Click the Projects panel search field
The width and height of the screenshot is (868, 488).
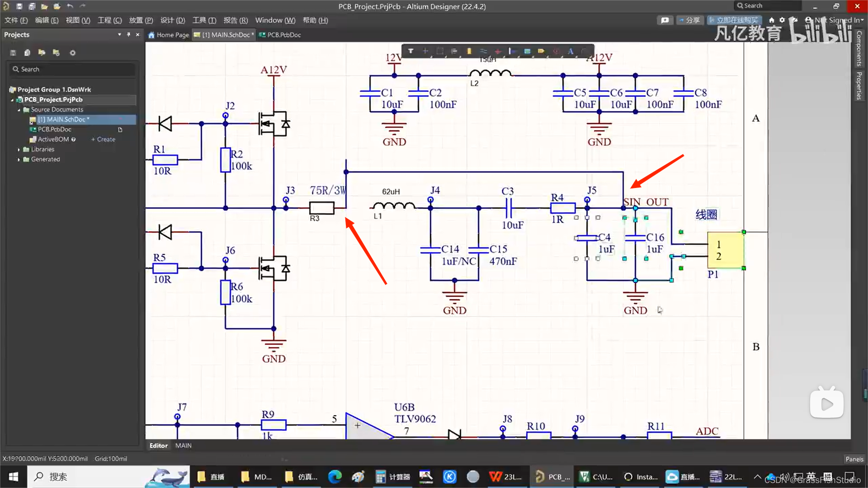click(72, 69)
